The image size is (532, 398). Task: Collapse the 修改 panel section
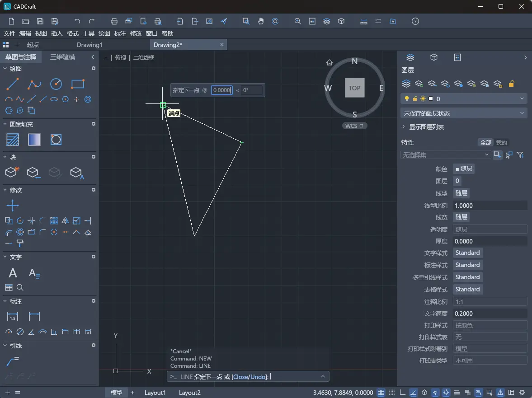point(5,190)
